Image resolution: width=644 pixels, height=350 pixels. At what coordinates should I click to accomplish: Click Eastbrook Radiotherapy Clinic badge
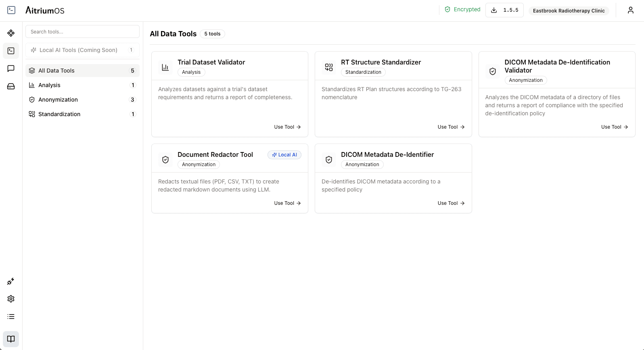(x=569, y=11)
